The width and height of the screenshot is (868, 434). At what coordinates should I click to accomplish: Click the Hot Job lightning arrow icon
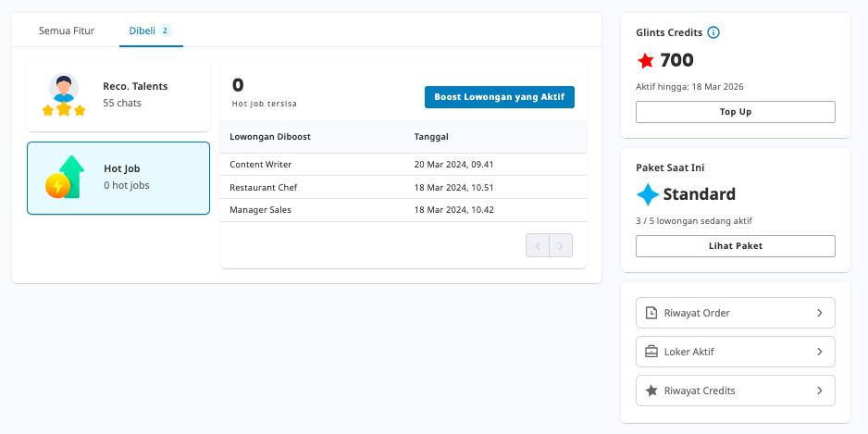[65, 177]
